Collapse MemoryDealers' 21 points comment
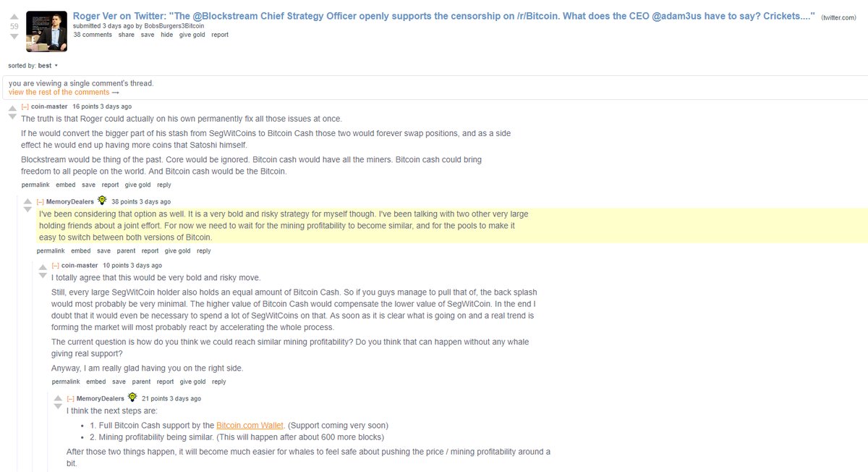868x472 pixels. click(71, 399)
